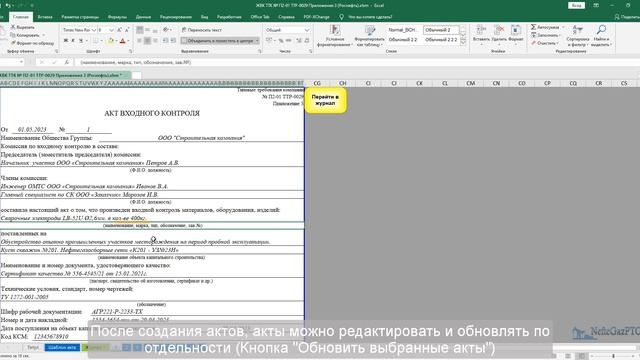Copy selection with Копировать
This screenshot has width=640, height=360.
point(25,35)
